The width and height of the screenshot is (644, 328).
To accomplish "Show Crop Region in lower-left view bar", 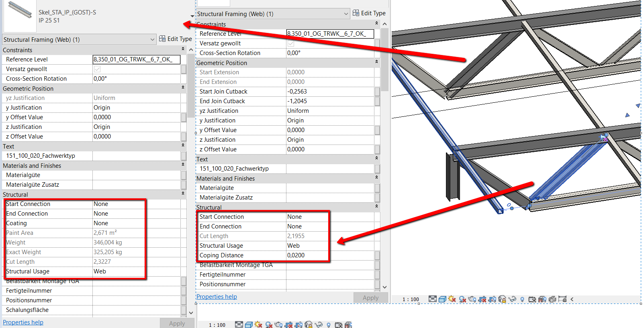I will 298,325.
